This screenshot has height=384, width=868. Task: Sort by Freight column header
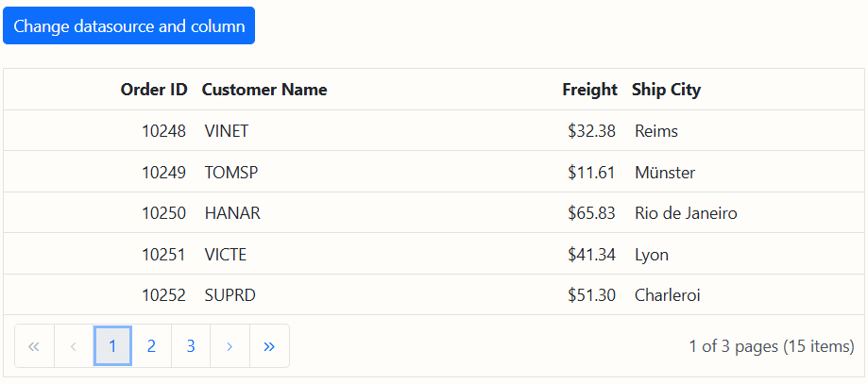point(589,90)
